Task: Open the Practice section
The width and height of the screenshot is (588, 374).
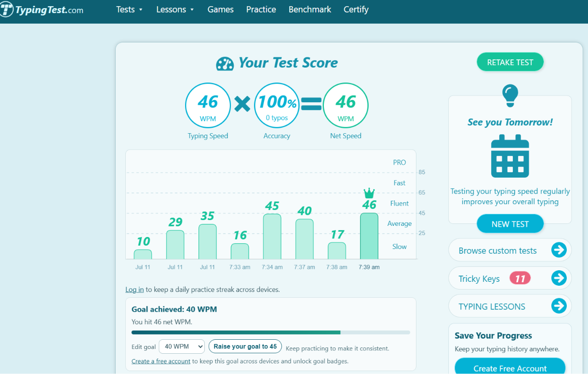Action: click(x=261, y=10)
